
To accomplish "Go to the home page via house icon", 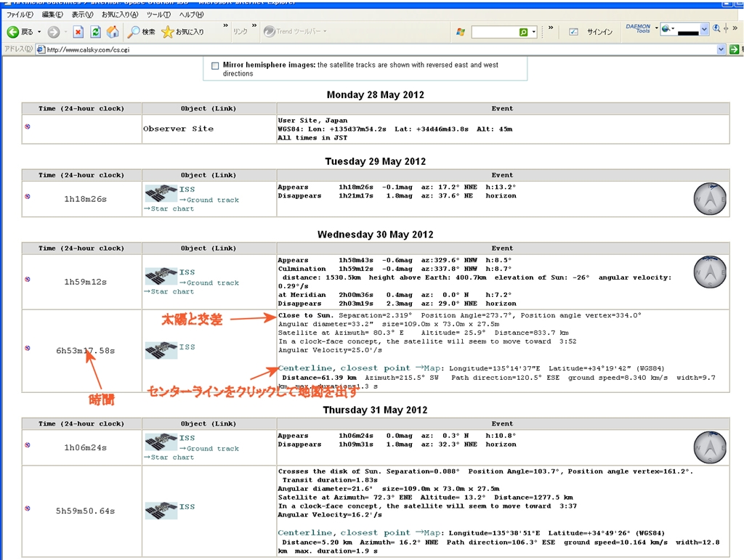I will [113, 32].
